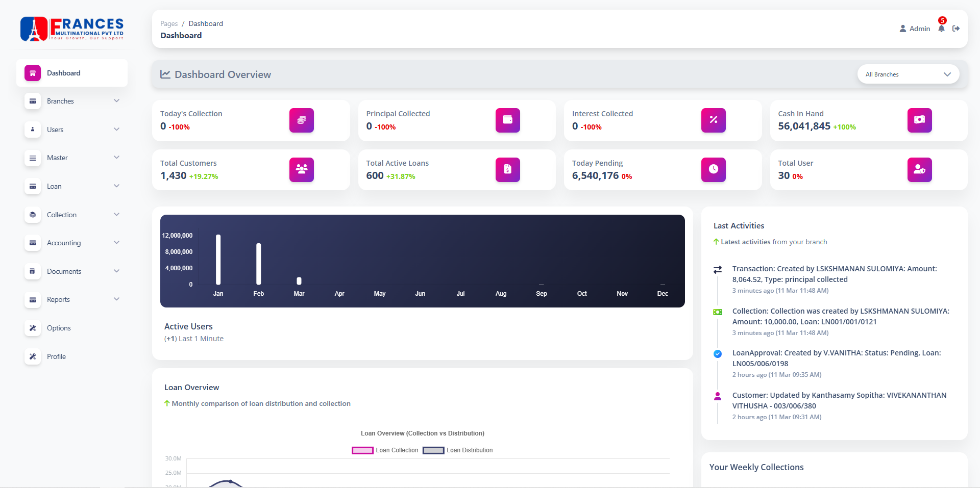This screenshot has width=980, height=488.
Task: Click the Today's Collection coins icon
Action: pos(301,120)
